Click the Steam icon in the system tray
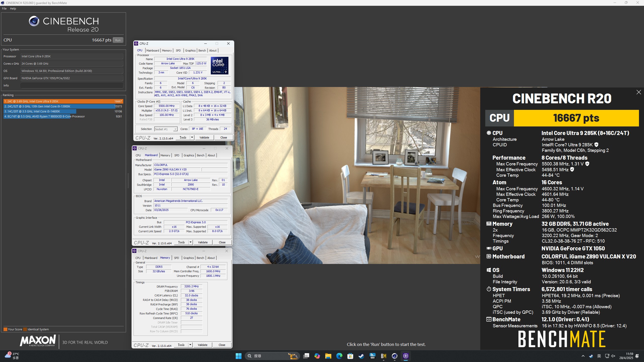 click(591, 356)
